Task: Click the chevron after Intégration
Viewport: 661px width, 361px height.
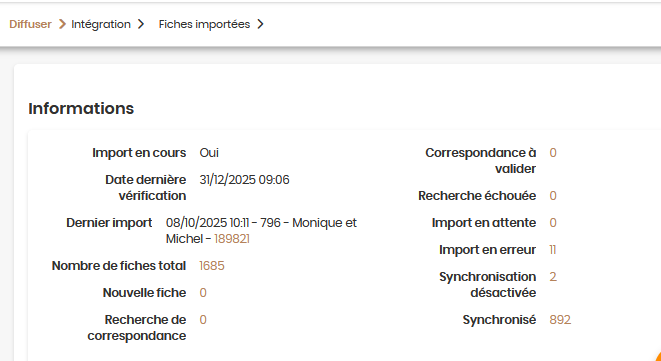Action: tap(141, 24)
